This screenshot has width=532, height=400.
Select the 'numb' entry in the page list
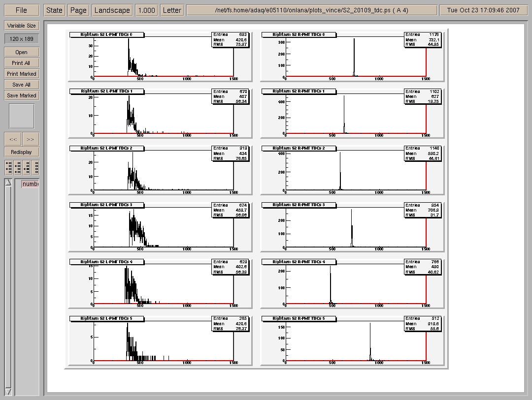tap(30, 184)
